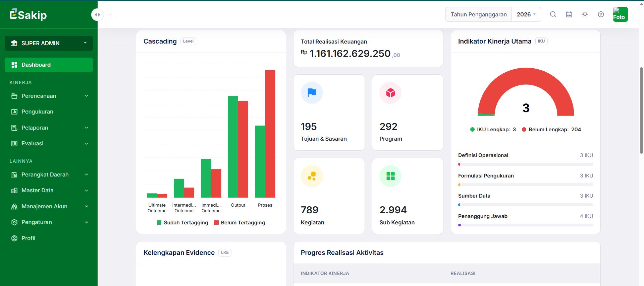Click the Definisi Operasional progress bar

point(526,164)
